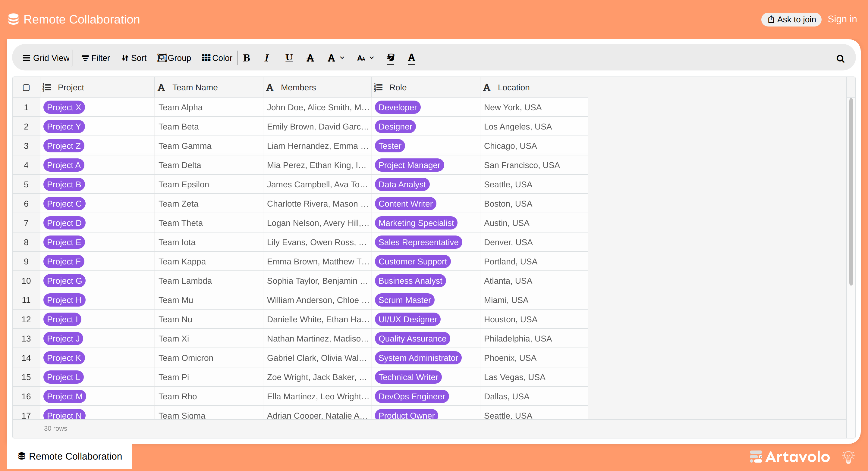Open the font style dropdown
This screenshot has height=471, width=868.
coord(336,58)
